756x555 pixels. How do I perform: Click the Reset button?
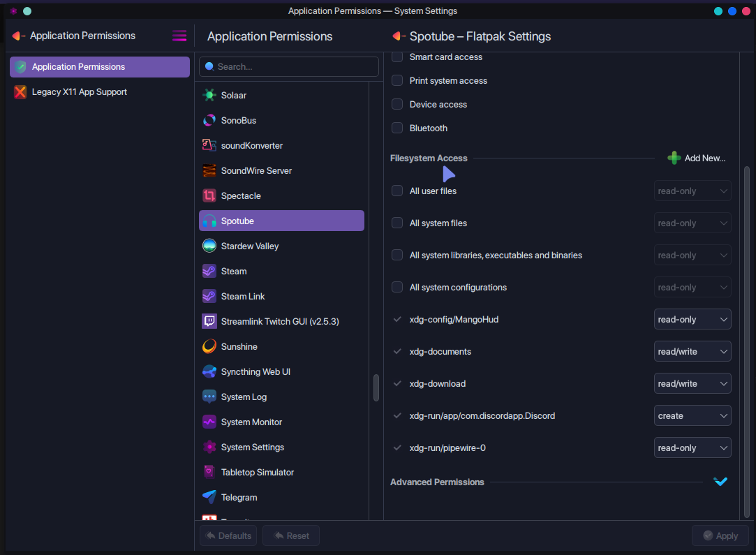point(290,535)
